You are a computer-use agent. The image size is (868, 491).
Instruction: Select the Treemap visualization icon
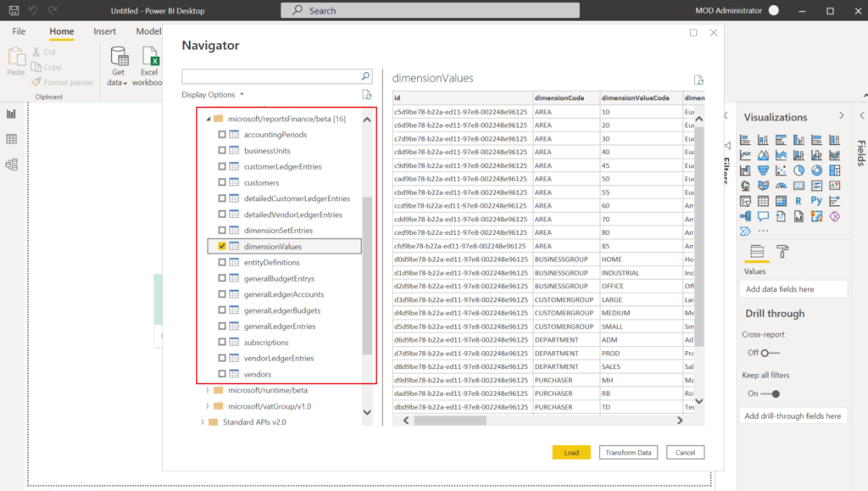(x=835, y=170)
